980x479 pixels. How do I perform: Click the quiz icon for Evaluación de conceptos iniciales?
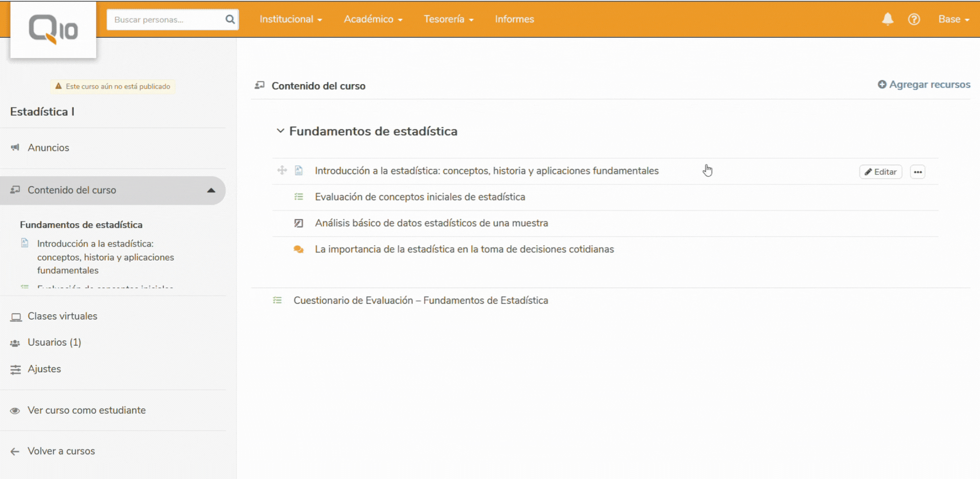[299, 196]
